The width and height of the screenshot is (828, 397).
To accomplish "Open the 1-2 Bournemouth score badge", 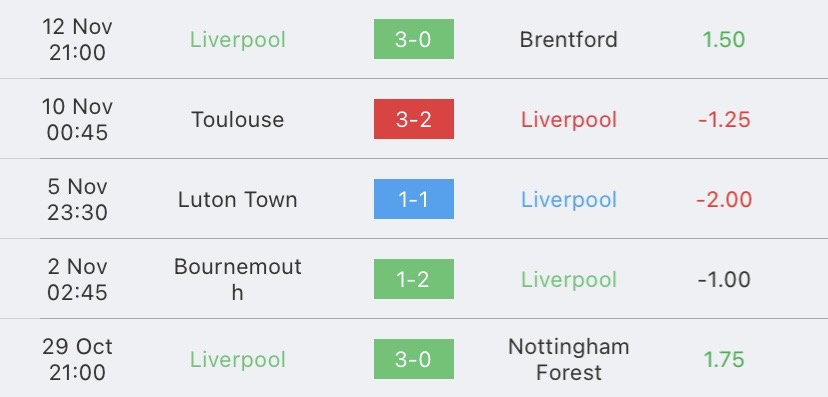I will coord(413,279).
